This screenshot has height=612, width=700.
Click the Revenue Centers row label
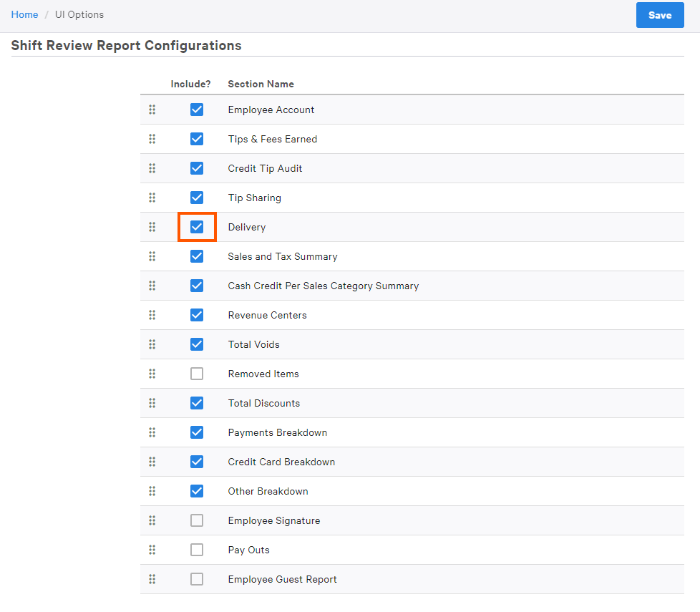267,315
